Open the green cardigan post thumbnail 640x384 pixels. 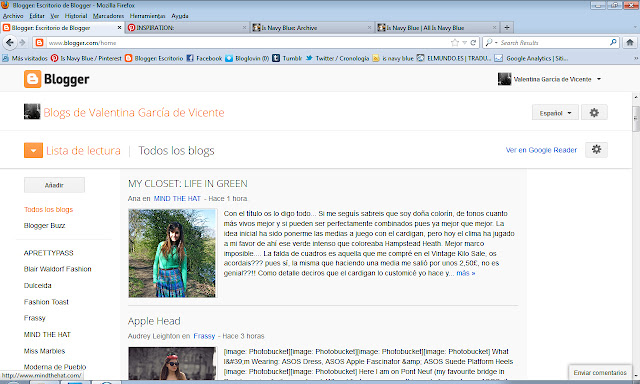(x=172, y=253)
